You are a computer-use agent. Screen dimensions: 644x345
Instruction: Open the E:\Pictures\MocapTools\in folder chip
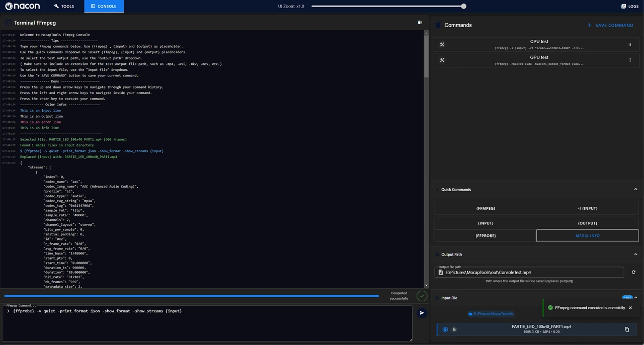point(491,314)
